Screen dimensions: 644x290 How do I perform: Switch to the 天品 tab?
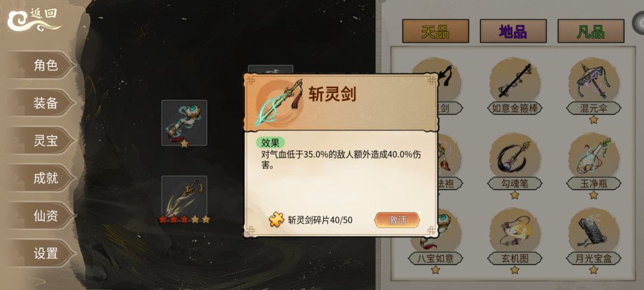(435, 31)
